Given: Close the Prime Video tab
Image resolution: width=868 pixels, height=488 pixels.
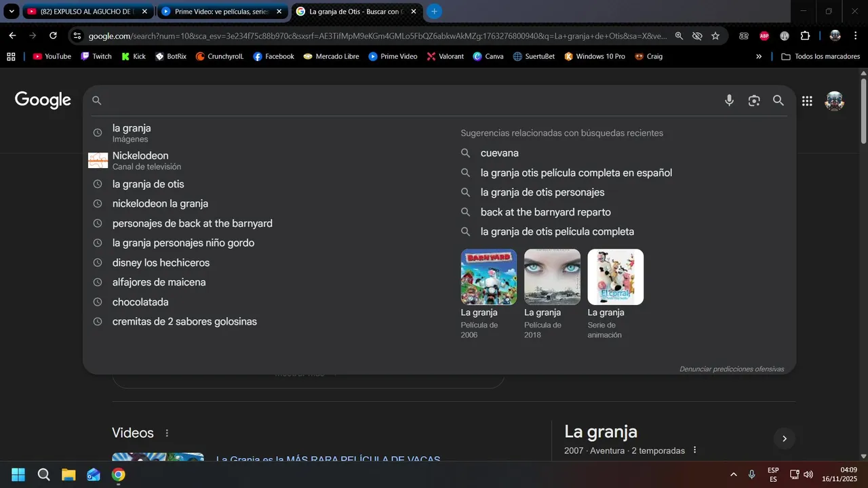Looking at the screenshot, I should pyautogui.click(x=279, y=12).
